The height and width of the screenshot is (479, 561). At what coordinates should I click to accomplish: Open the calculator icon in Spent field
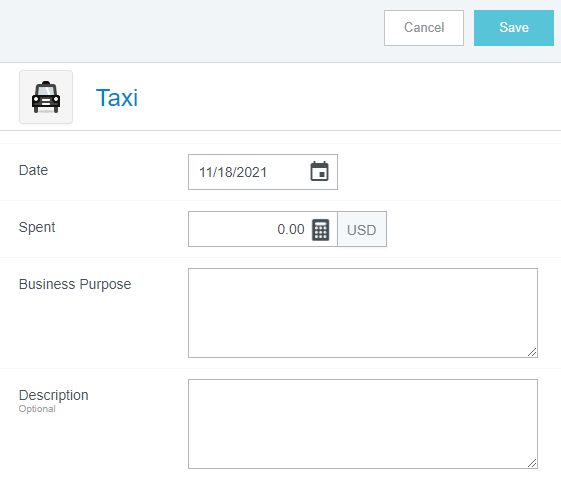pyautogui.click(x=321, y=230)
